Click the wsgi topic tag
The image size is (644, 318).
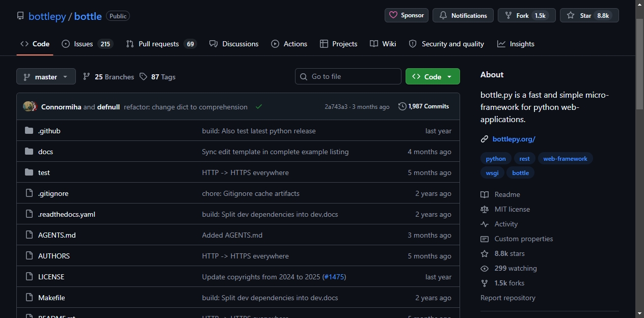492,173
